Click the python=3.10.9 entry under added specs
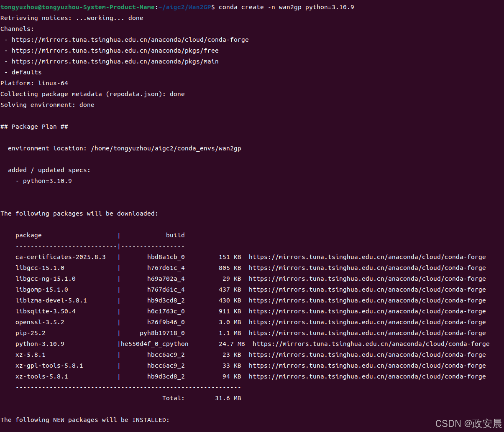The width and height of the screenshot is (504, 432). [x=47, y=181]
